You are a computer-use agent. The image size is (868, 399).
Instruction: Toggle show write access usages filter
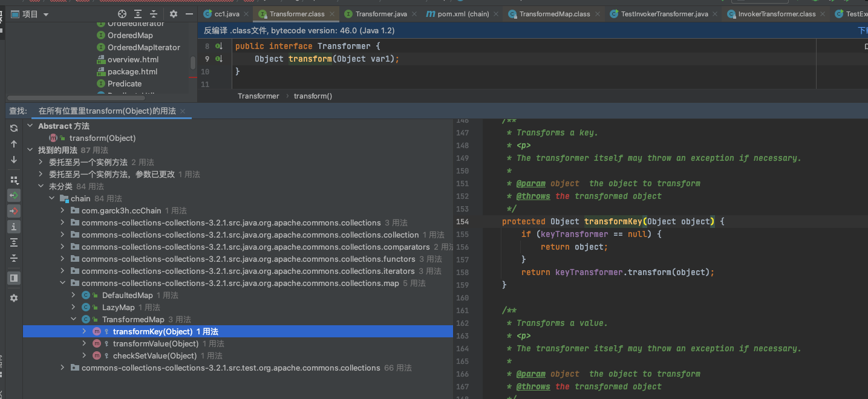[x=14, y=211]
